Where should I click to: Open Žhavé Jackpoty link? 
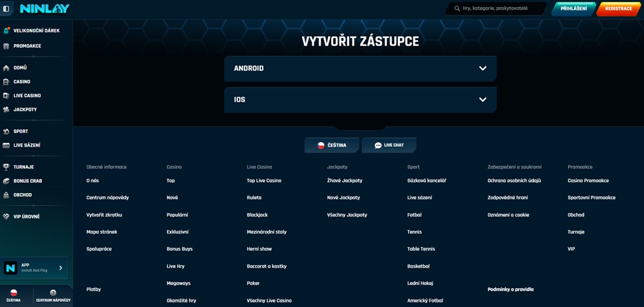345,181
